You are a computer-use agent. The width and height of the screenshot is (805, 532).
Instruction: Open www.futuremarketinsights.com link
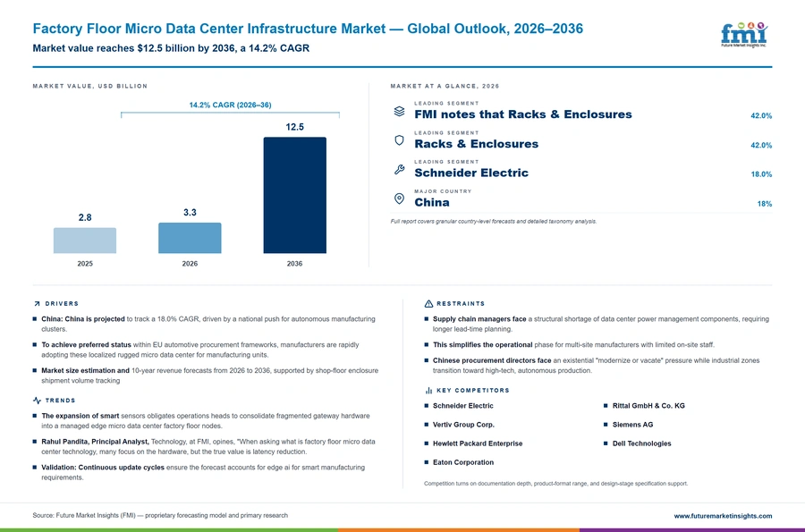click(723, 516)
